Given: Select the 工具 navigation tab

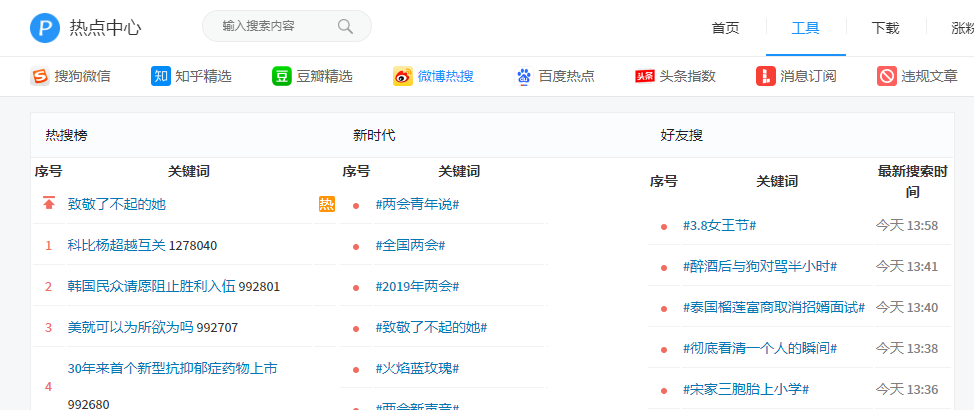Looking at the screenshot, I should point(805,28).
